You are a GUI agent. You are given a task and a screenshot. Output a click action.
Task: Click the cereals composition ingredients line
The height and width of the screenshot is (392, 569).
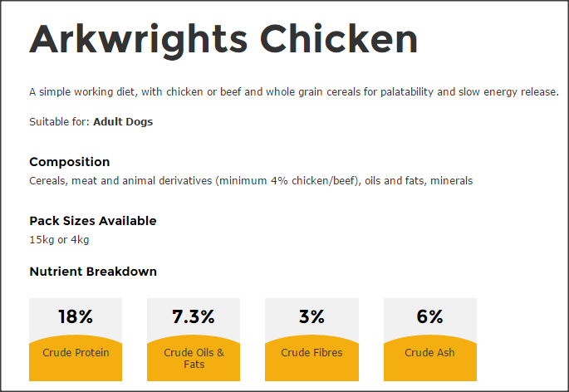click(x=251, y=181)
